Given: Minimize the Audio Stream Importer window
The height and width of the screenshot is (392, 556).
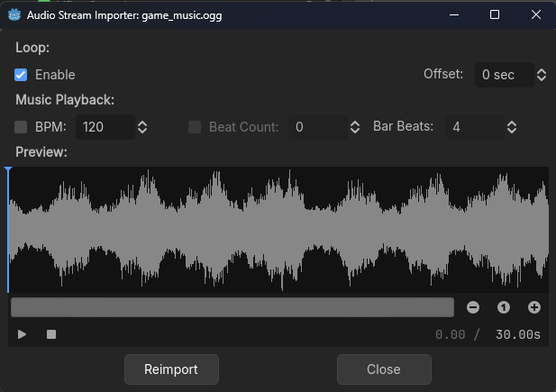Looking at the screenshot, I should click(454, 14).
